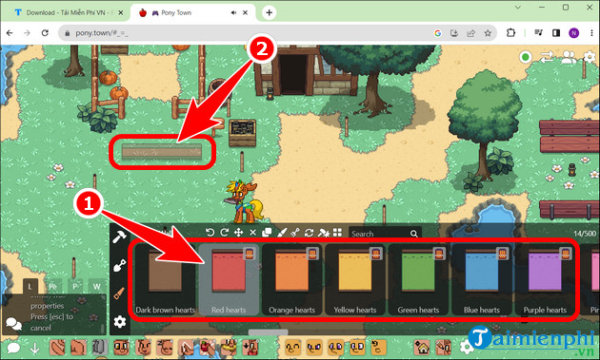The width and height of the screenshot is (600, 360).
Task: Activate the move arrows tool
Action: click(238, 233)
